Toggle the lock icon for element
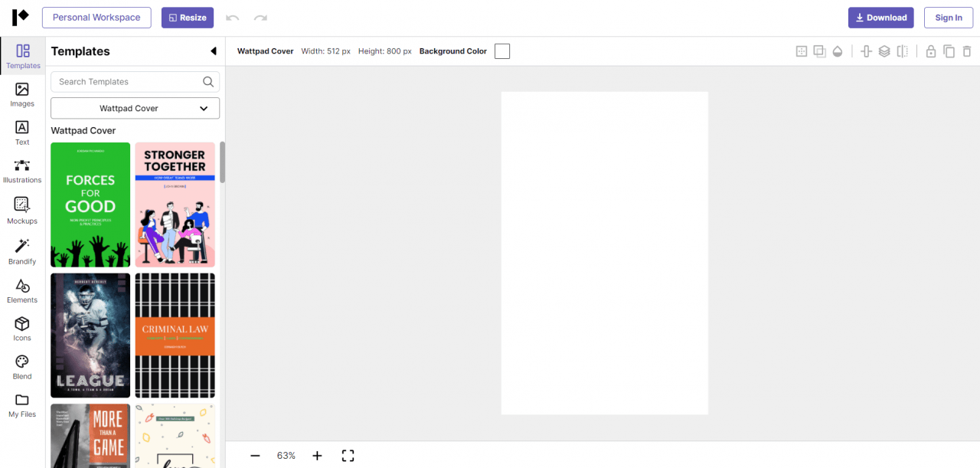This screenshot has width=980, height=468. (931, 51)
